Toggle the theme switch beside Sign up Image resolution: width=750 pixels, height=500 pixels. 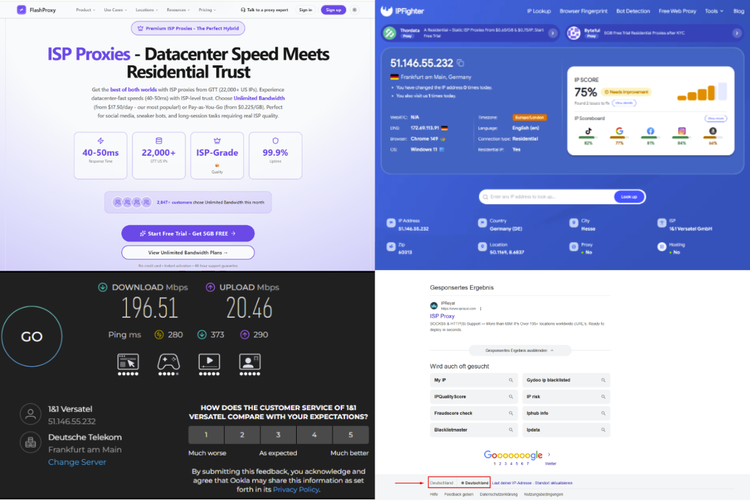[x=354, y=10]
